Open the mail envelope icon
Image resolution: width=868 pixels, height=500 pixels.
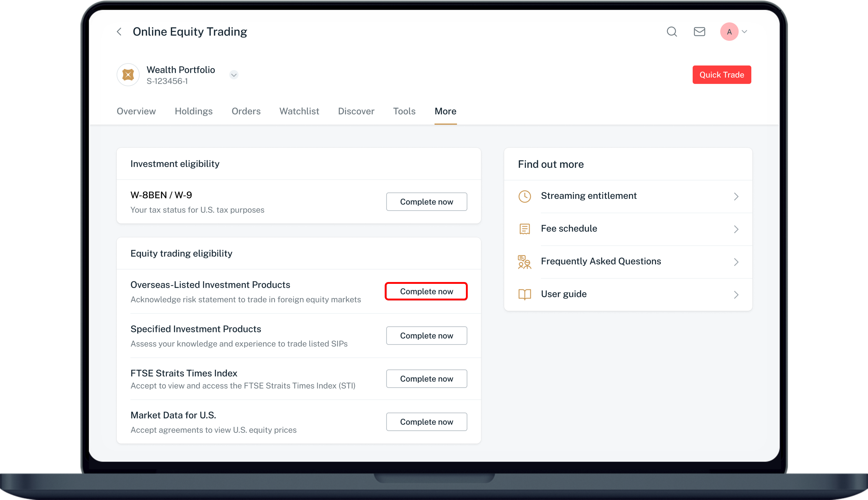pos(699,32)
